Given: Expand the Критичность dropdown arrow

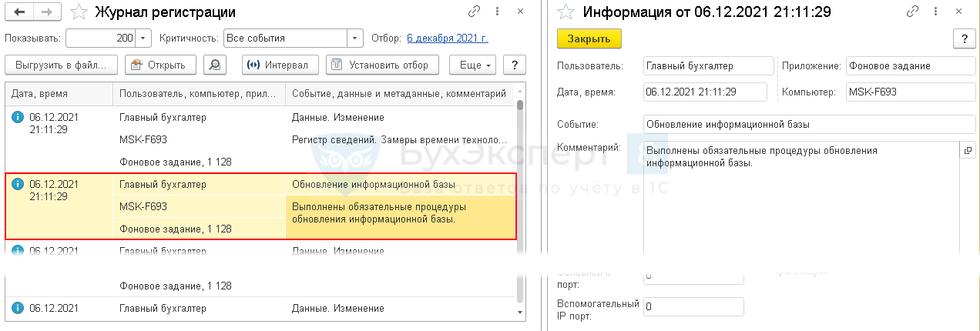Looking at the screenshot, I should (x=354, y=38).
